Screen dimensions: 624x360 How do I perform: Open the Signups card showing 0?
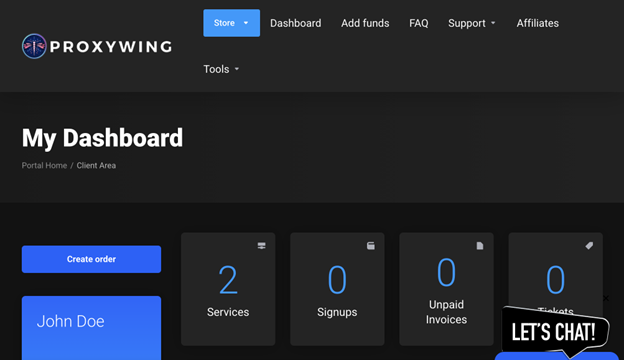pyautogui.click(x=337, y=289)
